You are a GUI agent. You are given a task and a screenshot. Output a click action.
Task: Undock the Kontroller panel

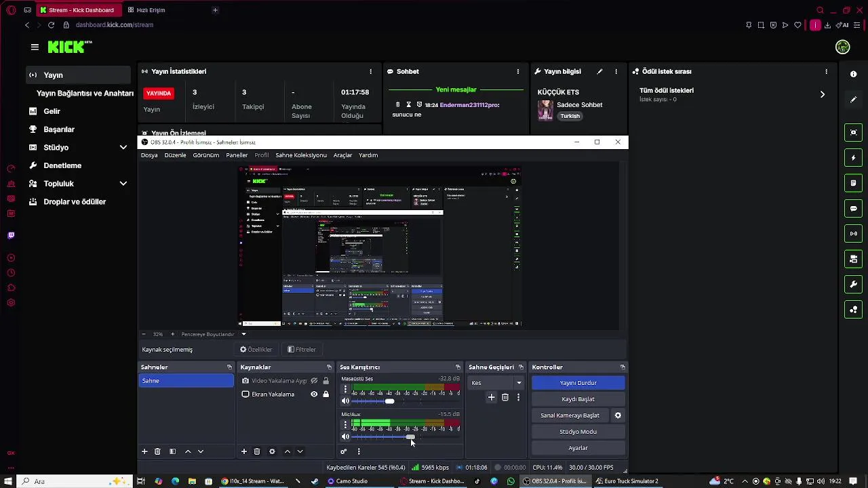click(x=623, y=367)
